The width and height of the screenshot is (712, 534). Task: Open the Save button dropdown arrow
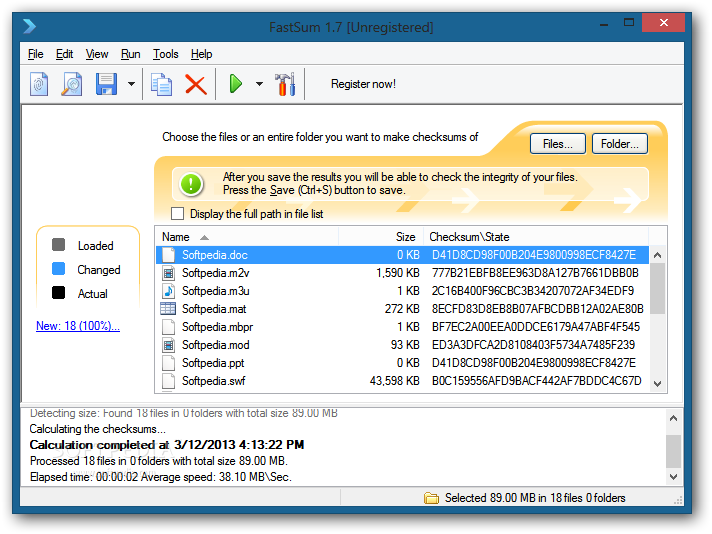pyautogui.click(x=131, y=84)
